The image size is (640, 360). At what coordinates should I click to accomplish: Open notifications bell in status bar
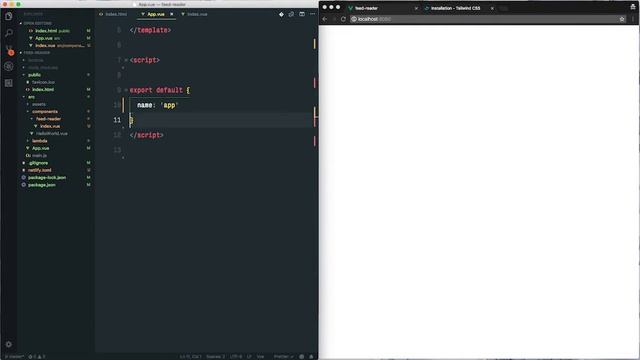point(311,357)
